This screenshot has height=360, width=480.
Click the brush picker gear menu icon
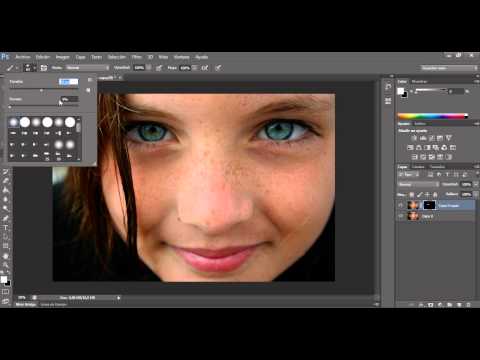(89, 80)
